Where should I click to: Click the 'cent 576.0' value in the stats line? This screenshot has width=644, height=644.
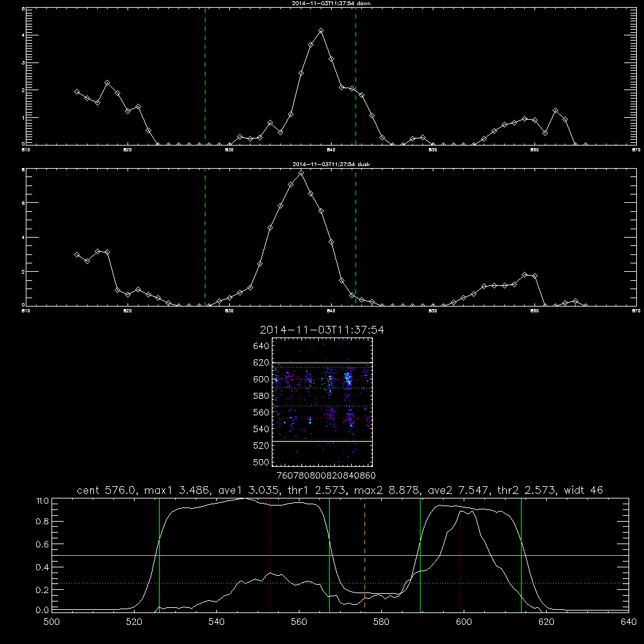(x=106, y=490)
